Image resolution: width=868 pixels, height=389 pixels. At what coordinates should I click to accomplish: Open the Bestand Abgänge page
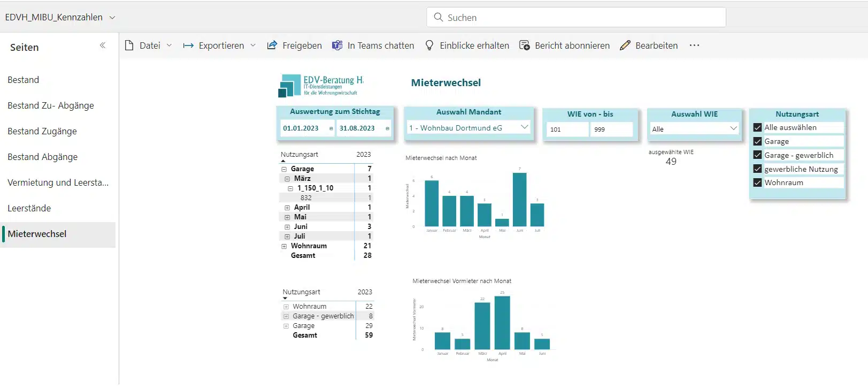pyautogui.click(x=43, y=157)
